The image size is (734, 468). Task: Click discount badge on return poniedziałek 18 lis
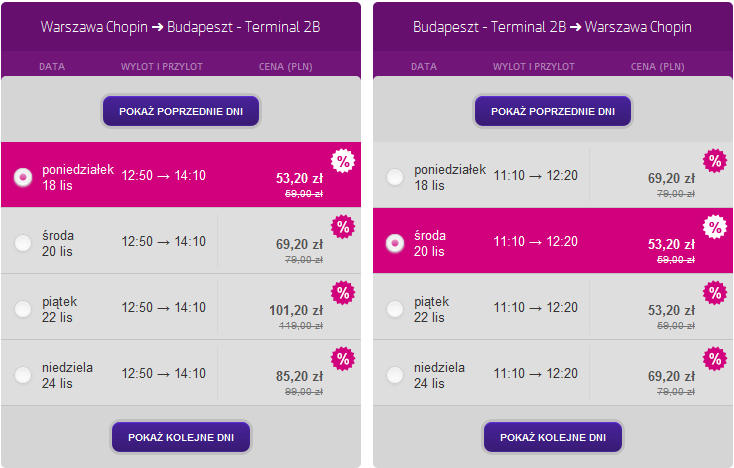tap(715, 161)
